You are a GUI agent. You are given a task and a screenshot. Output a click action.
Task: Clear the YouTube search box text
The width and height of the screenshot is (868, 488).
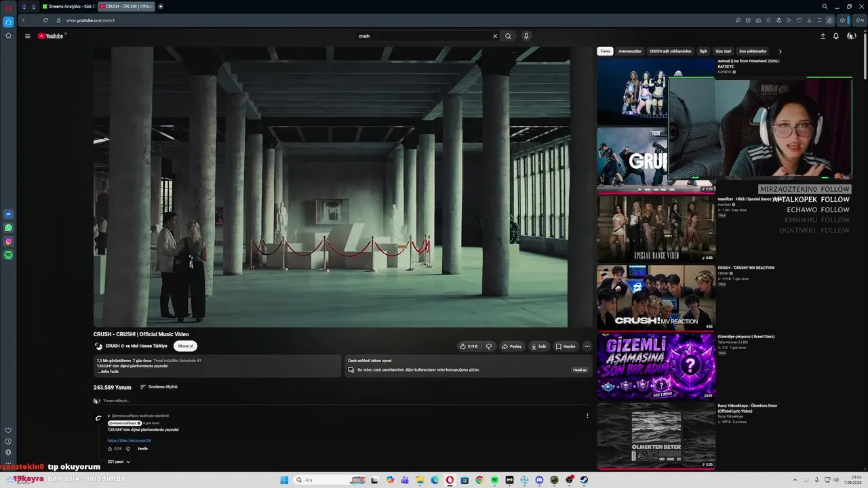click(x=495, y=36)
